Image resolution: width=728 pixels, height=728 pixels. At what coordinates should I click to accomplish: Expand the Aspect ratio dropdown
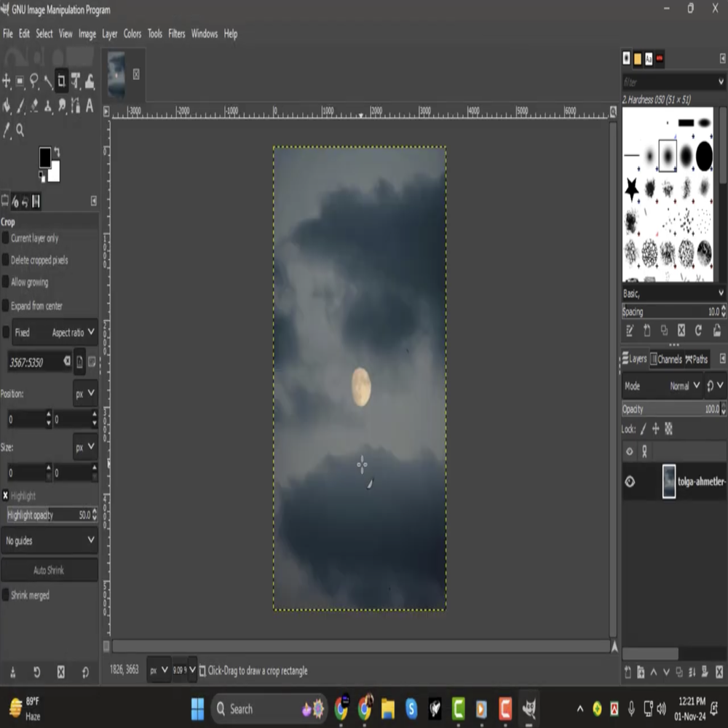click(74, 333)
